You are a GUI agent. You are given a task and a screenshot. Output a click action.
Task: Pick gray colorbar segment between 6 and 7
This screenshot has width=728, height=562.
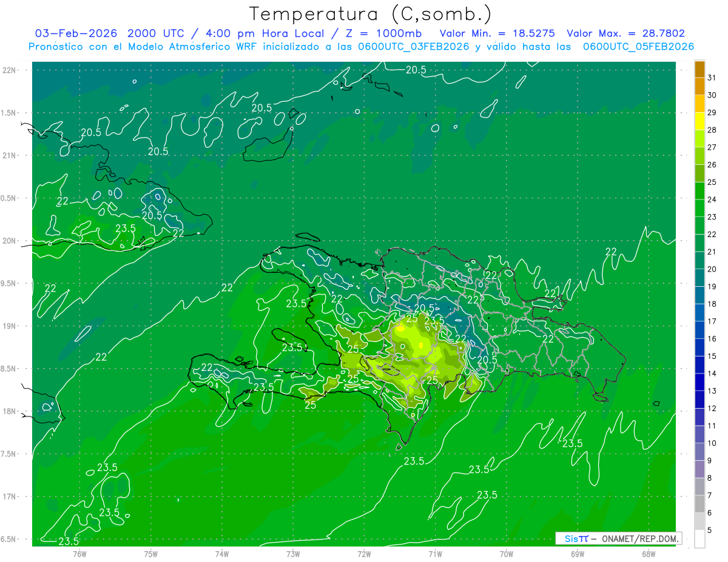point(699,504)
